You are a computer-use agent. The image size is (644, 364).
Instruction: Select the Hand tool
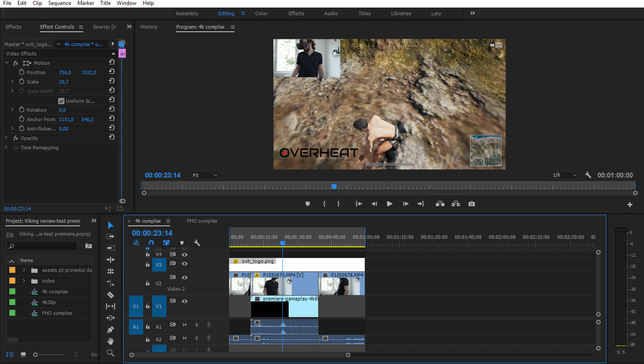pos(111,341)
